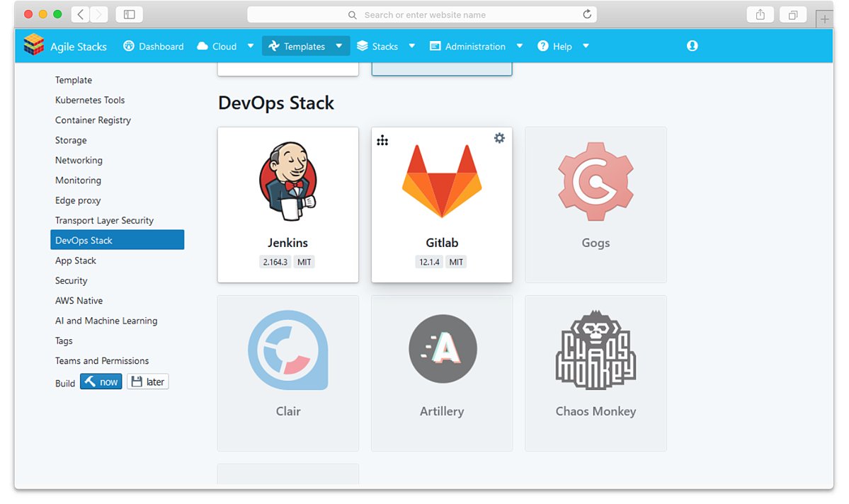Viewport: 849px width, 504px height.
Task: Click the Build later save button
Action: (x=148, y=382)
